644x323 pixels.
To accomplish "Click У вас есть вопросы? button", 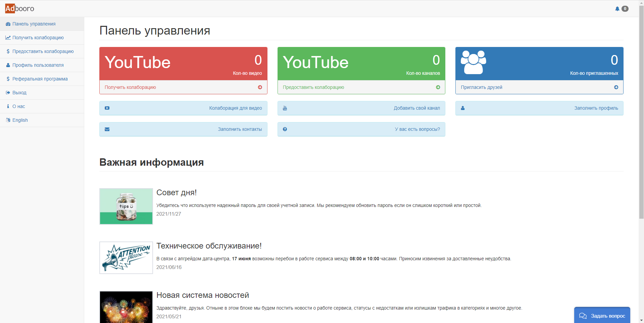I will click(x=361, y=129).
